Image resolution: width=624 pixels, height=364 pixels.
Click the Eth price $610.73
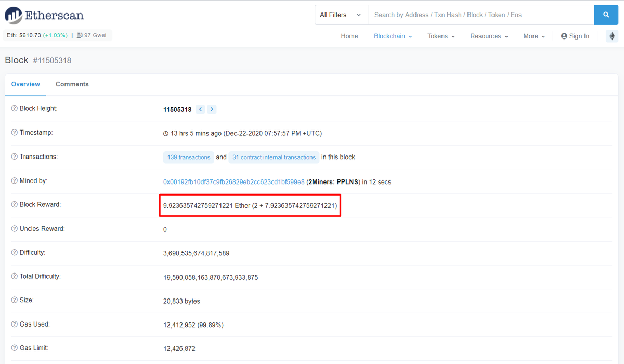(x=30, y=35)
